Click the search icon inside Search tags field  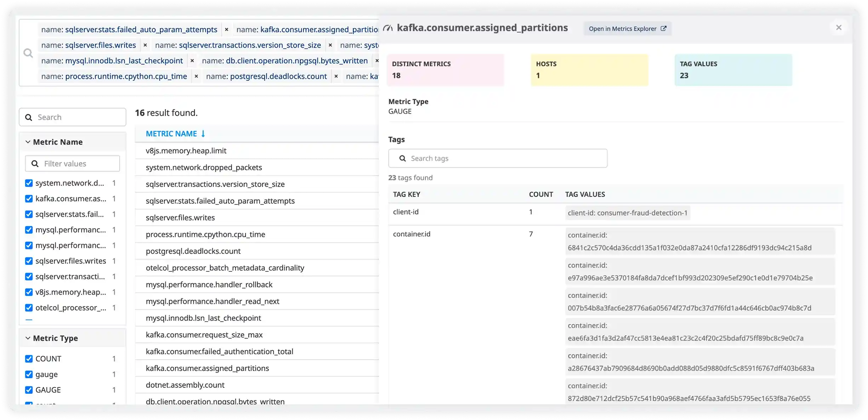click(402, 158)
